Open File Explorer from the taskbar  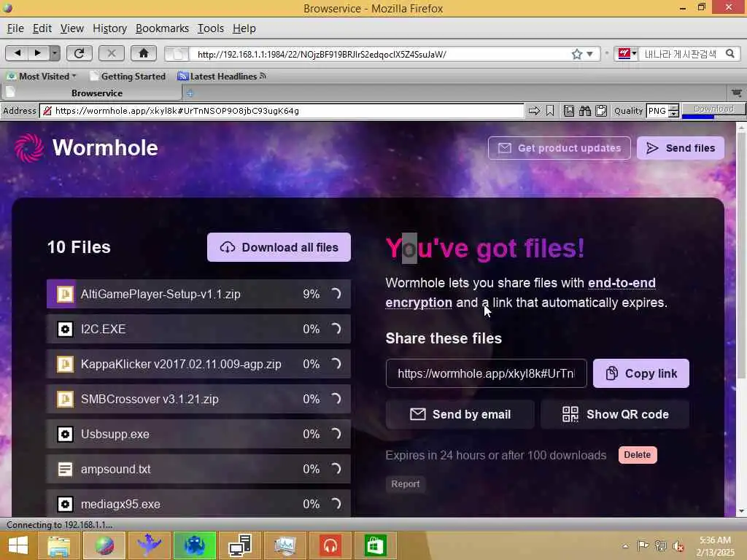58,545
